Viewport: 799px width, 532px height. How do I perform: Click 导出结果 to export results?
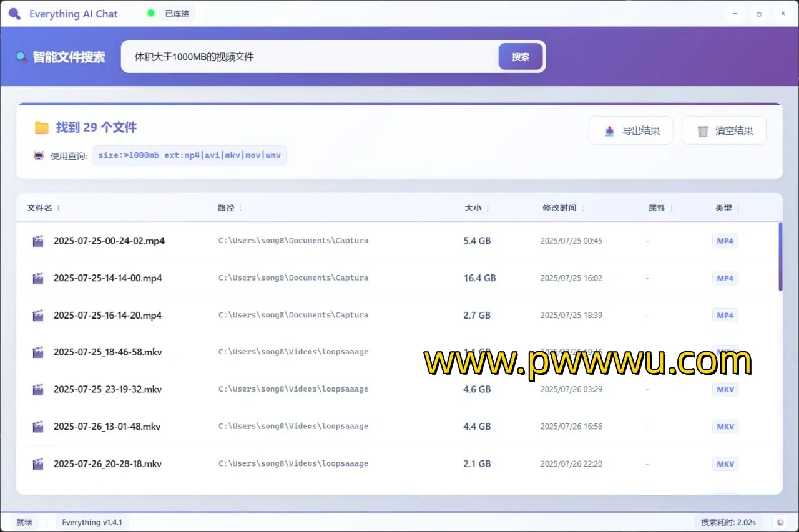click(630, 130)
